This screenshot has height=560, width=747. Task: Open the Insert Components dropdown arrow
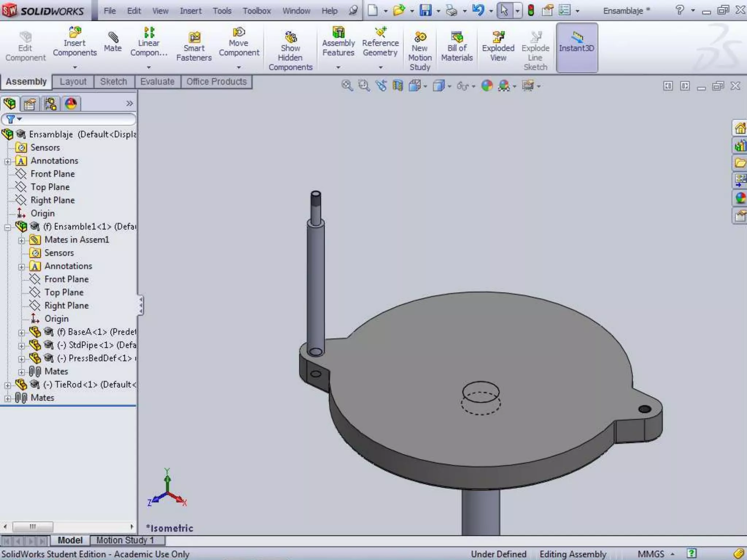click(x=75, y=67)
